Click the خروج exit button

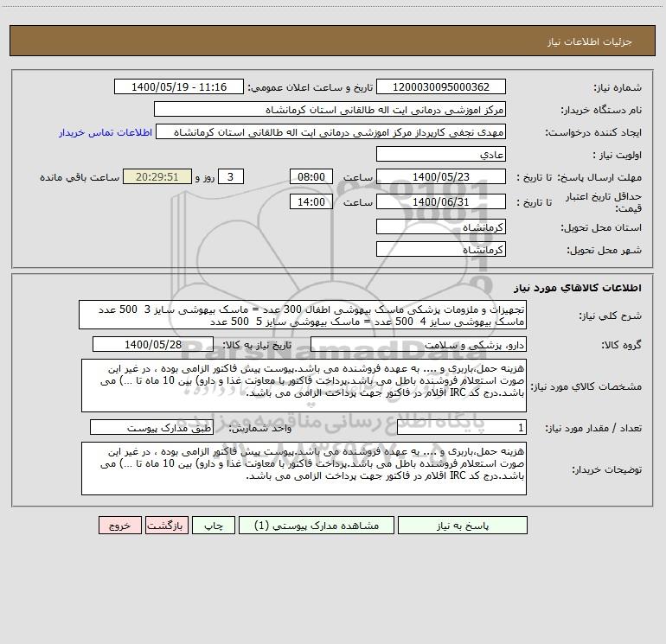[x=119, y=526]
